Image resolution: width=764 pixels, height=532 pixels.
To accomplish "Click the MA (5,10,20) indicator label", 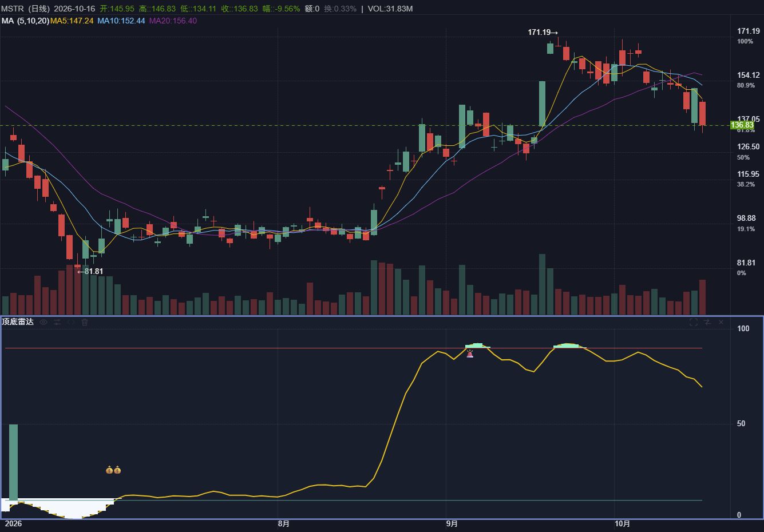I will (x=25, y=21).
